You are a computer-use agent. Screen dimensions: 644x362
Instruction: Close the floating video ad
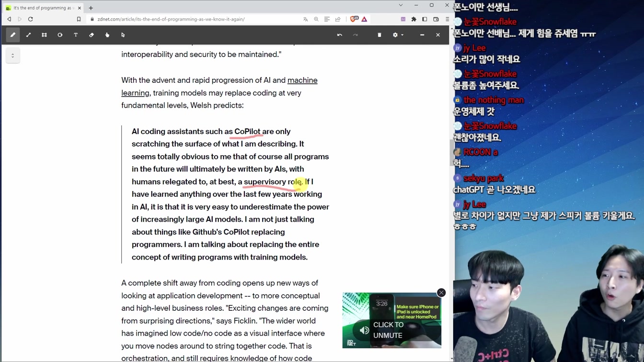pos(441,293)
